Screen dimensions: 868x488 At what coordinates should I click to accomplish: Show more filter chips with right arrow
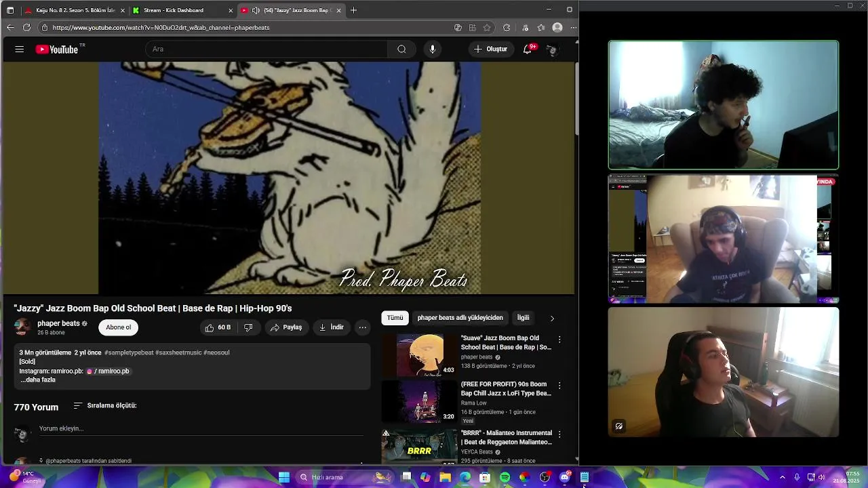point(552,318)
